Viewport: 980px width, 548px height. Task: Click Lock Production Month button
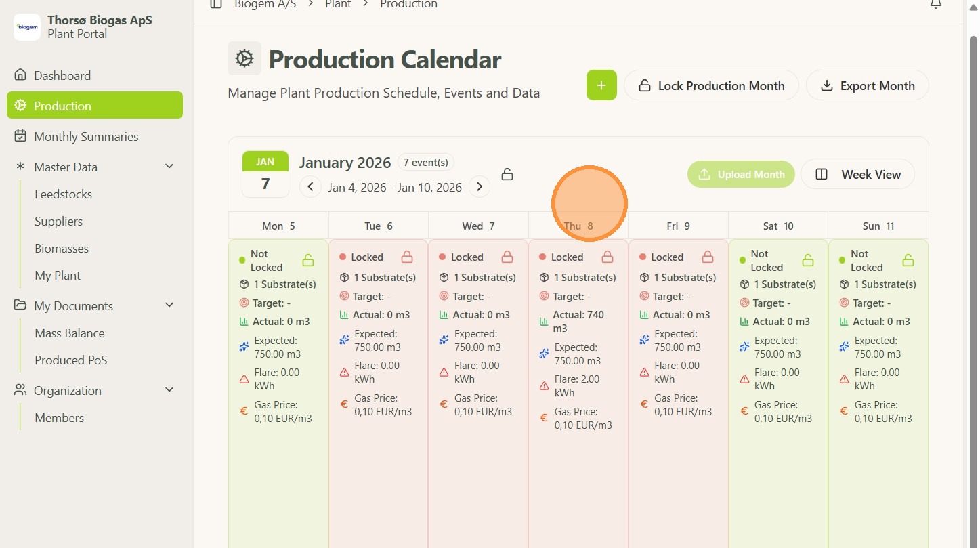(x=711, y=86)
